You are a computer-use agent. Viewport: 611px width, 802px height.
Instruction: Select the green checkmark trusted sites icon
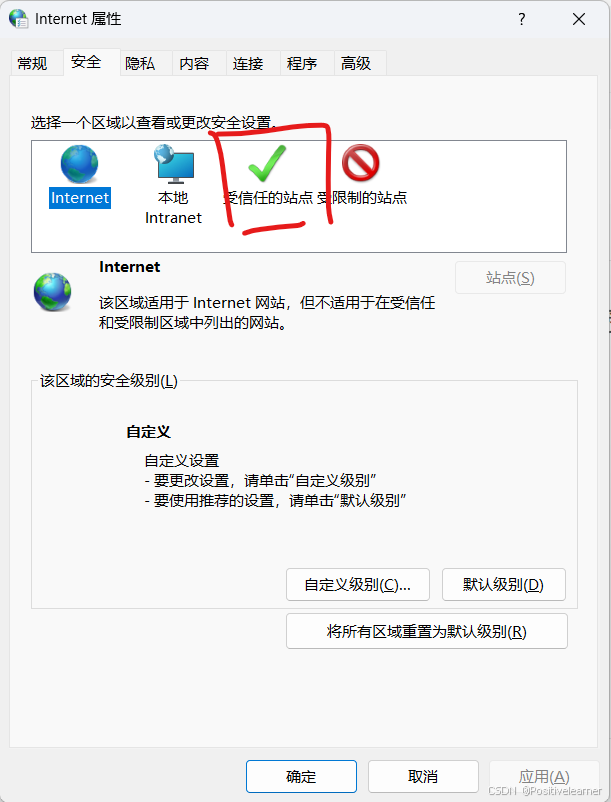[267, 164]
